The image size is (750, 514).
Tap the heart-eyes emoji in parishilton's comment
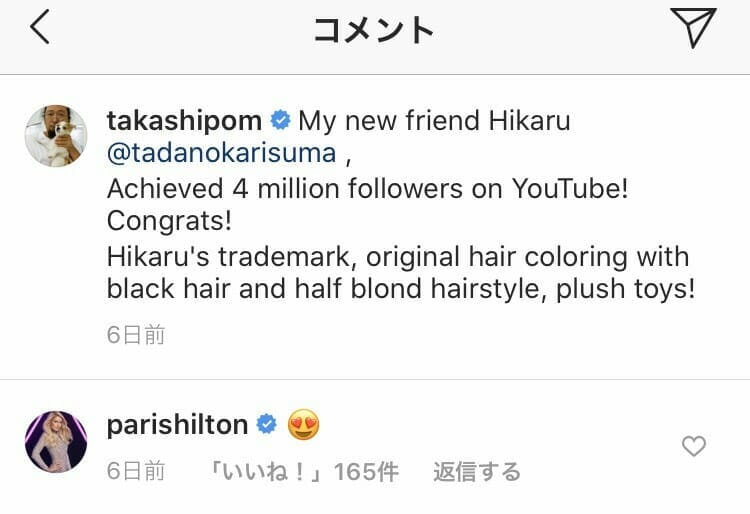click(x=303, y=425)
